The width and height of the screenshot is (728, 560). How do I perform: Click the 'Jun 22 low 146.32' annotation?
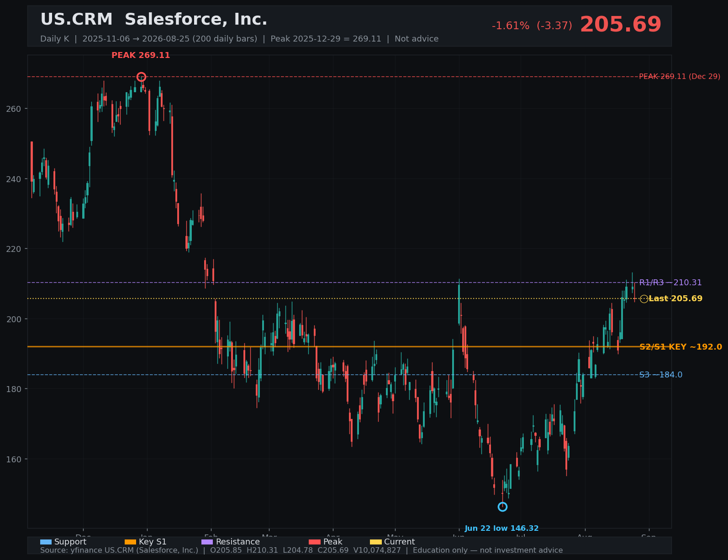pos(501,529)
